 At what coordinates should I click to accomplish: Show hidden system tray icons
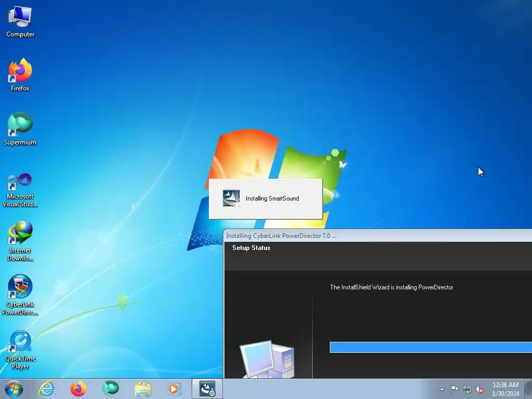[x=442, y=389]
